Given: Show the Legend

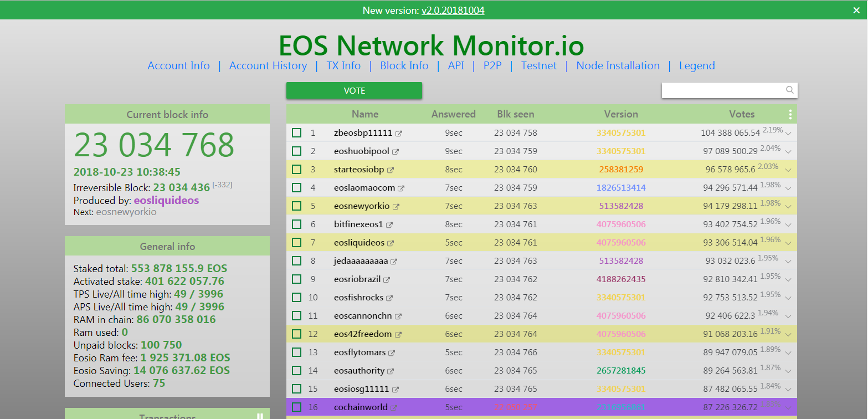Looking at the screenshot, I should point(697,66).
